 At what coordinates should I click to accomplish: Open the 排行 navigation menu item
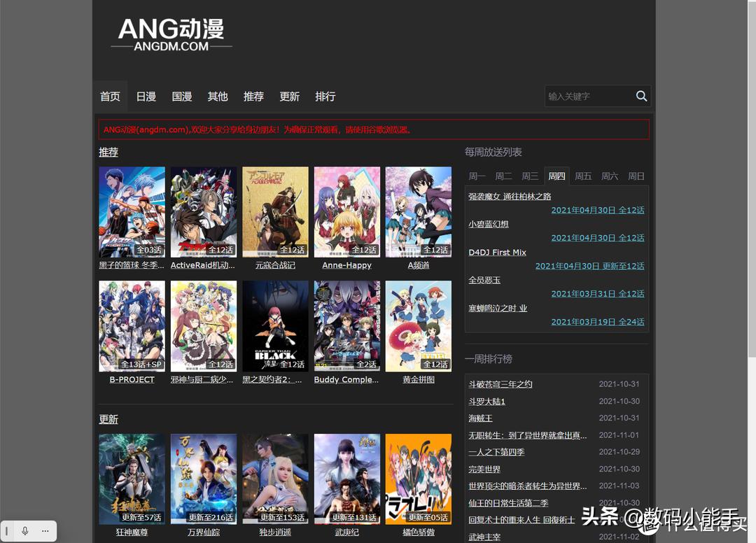pos(325,97)
